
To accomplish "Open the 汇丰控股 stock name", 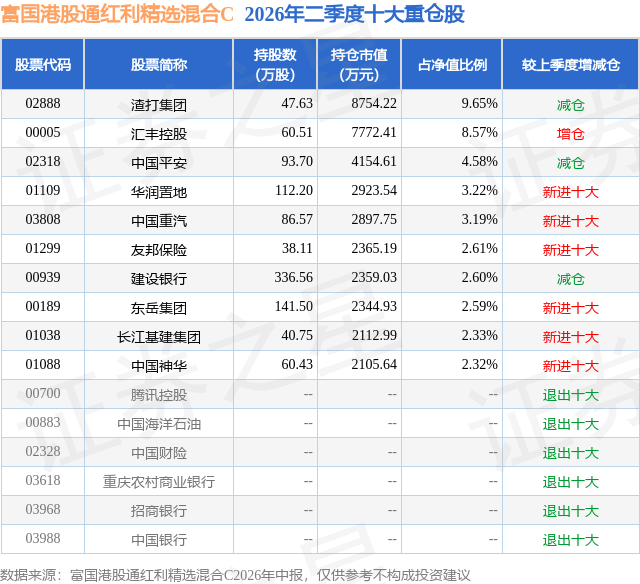I will (159, 133).
